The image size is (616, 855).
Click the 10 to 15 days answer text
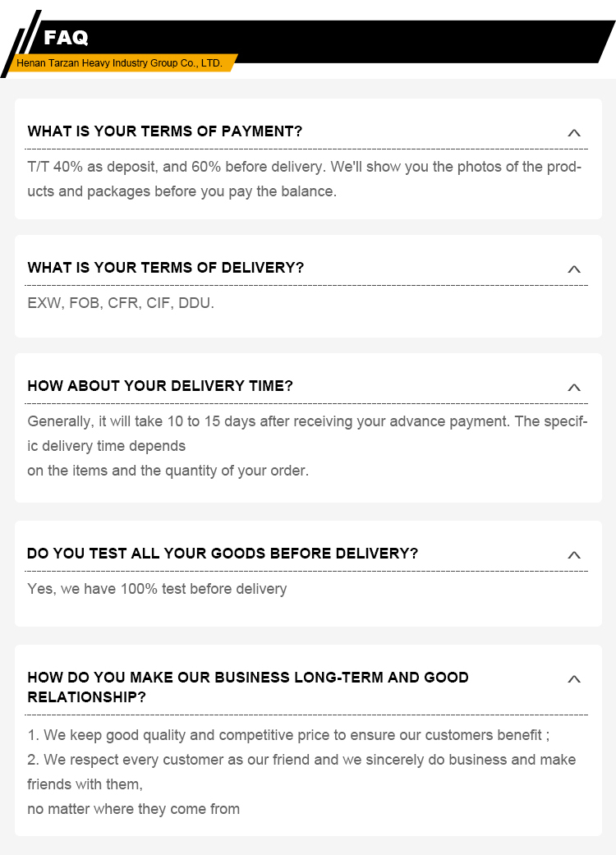coord(307,446)
